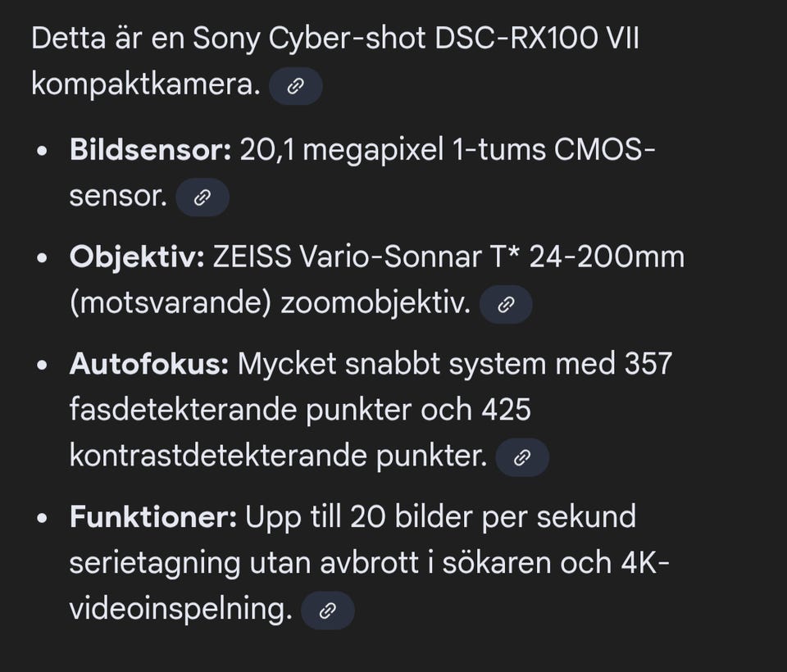
Task: Click the bold Bildsensor label
Action: (x=151, y=151)
